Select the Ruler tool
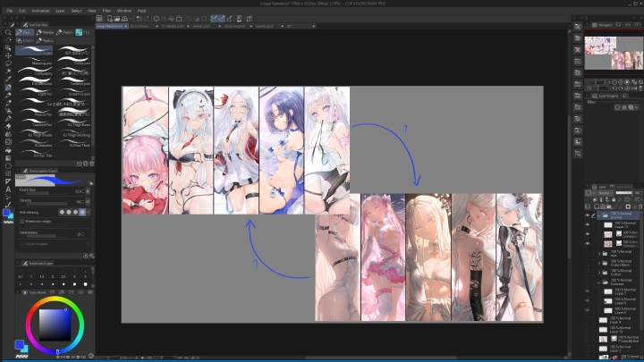The width and height of the screenshot is (644, 362). [8, 181]
